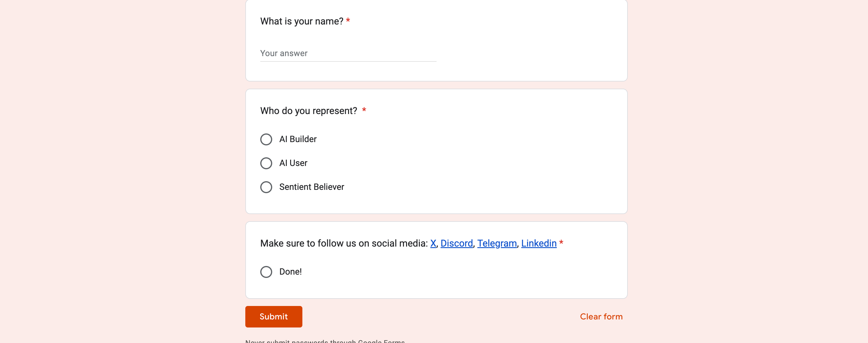Viewport: 868px width, 343px height.
Task: Click the AI Builder option label
Action: coord(298,139)
